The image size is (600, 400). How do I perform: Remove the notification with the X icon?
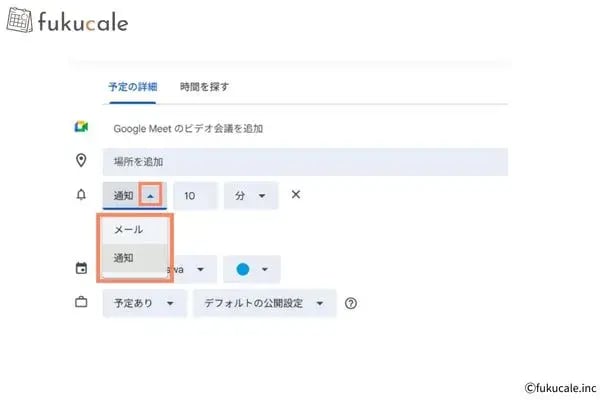coord(296,195)
